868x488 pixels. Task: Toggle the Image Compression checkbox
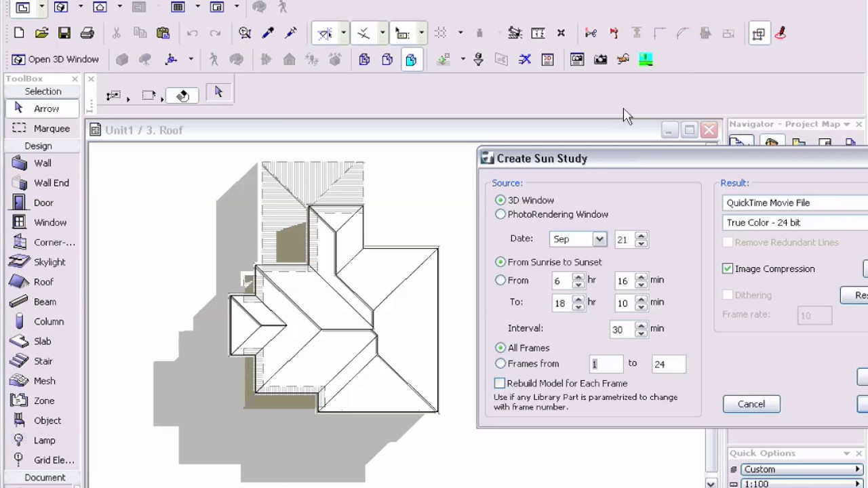[728, 268]
